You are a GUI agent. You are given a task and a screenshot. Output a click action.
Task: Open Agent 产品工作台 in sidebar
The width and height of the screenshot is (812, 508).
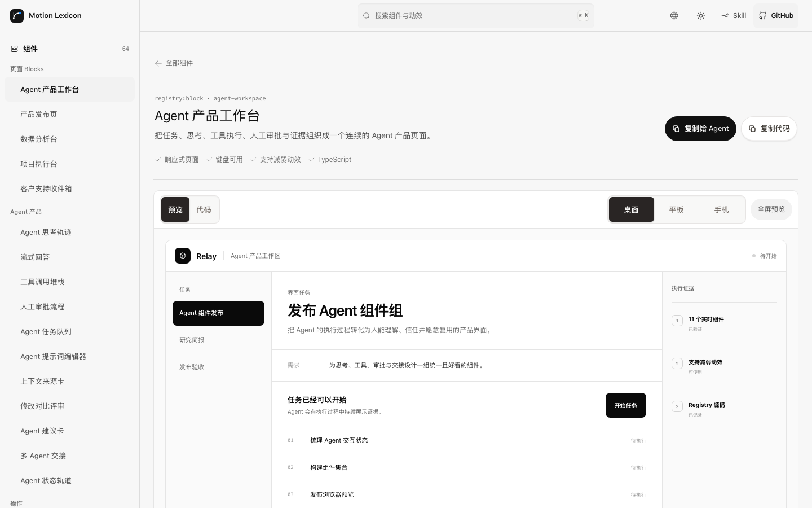click(x=69, y=89)
